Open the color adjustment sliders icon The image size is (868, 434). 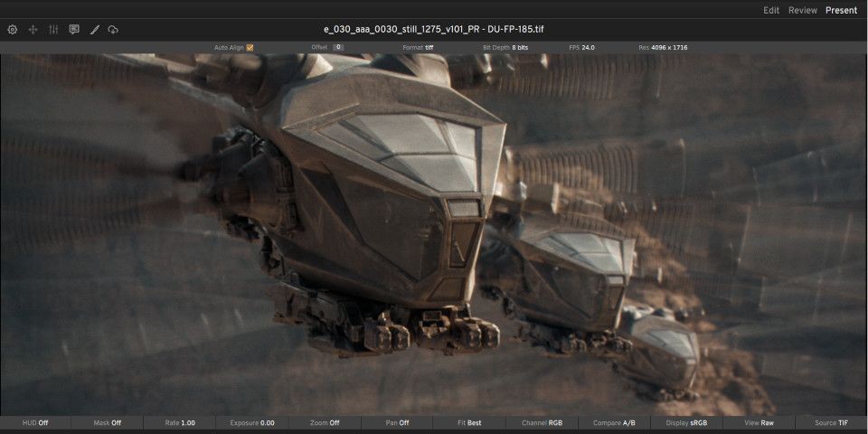click(53, 30)
